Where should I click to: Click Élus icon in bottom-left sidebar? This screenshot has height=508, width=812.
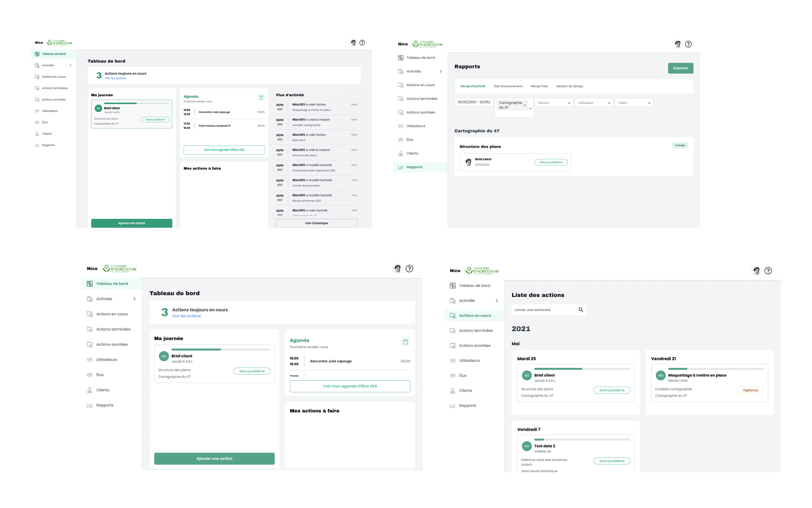(x=89, y=375)
